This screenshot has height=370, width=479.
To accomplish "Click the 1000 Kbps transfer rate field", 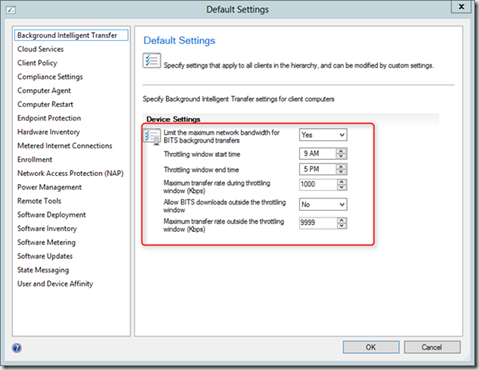I will click(318, 184).
